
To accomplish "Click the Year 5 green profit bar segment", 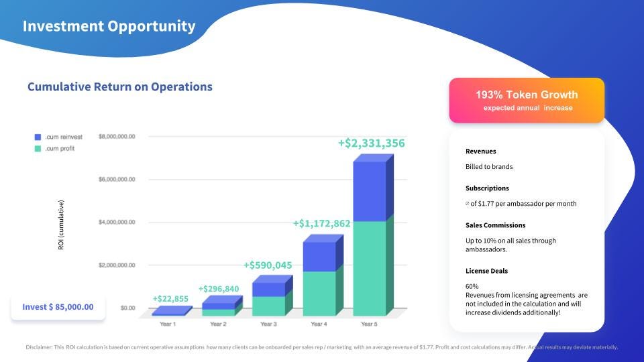I will point(370,268).
